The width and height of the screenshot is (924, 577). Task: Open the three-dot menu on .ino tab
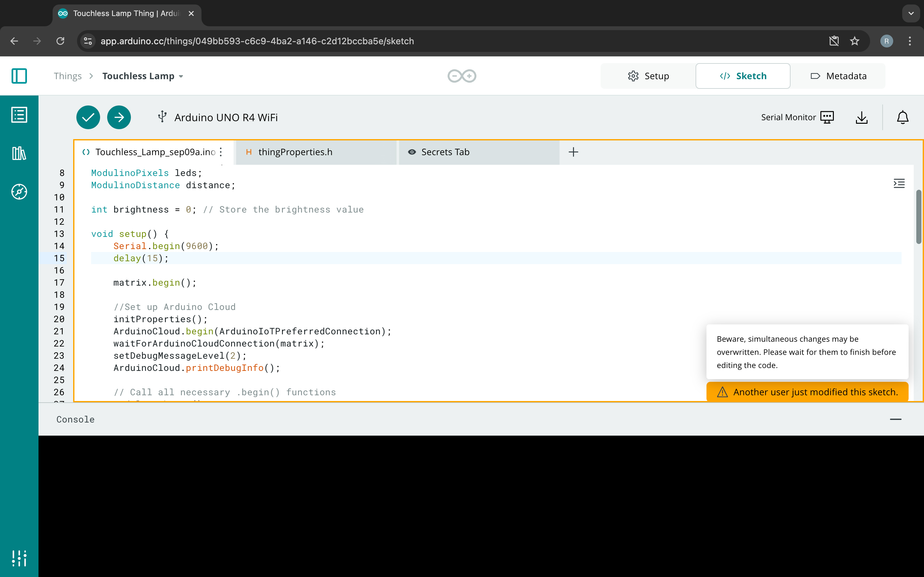221,152
